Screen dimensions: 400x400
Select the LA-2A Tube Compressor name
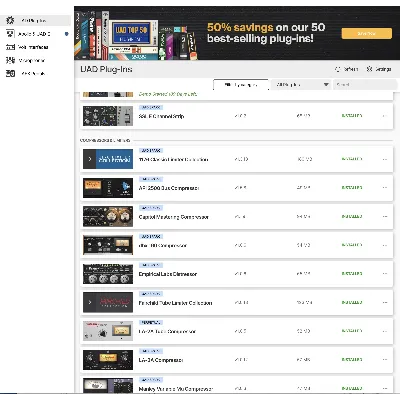167,332
